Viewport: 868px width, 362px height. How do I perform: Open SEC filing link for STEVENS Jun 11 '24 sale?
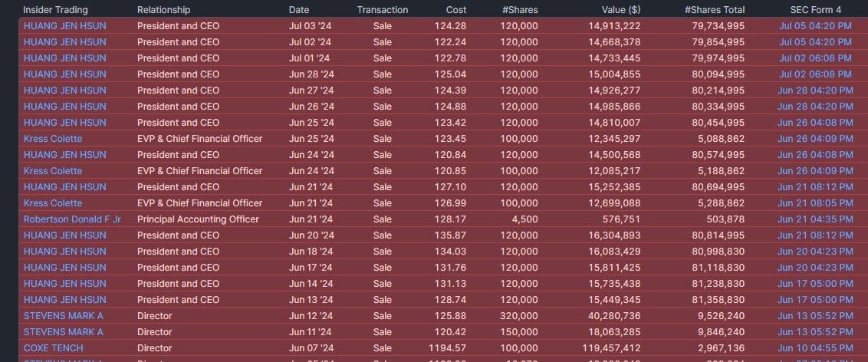click(814, 332)
